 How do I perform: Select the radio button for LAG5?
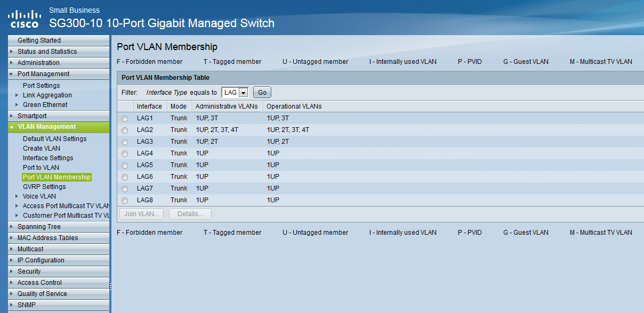[x=125, y=166]
